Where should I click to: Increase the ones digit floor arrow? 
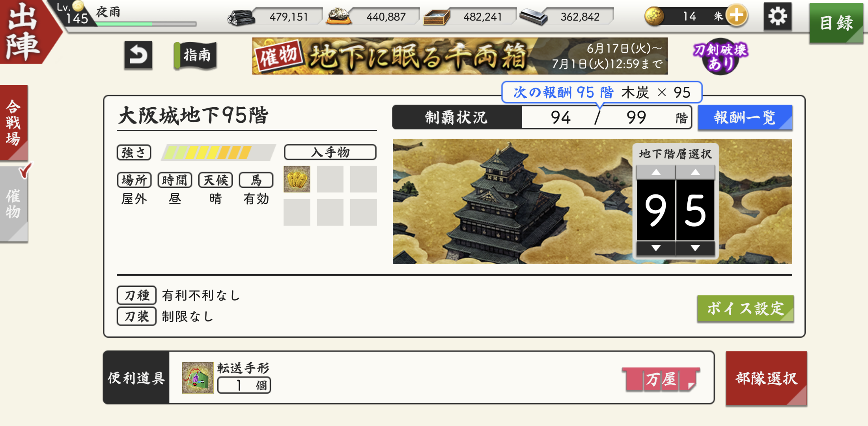[x=695, y=172]
